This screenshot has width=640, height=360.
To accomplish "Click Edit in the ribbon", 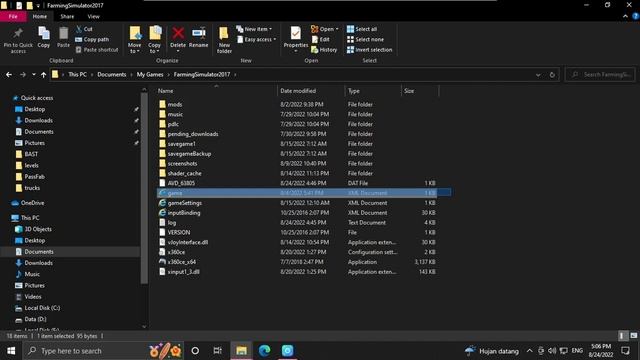I will point(321,39).
